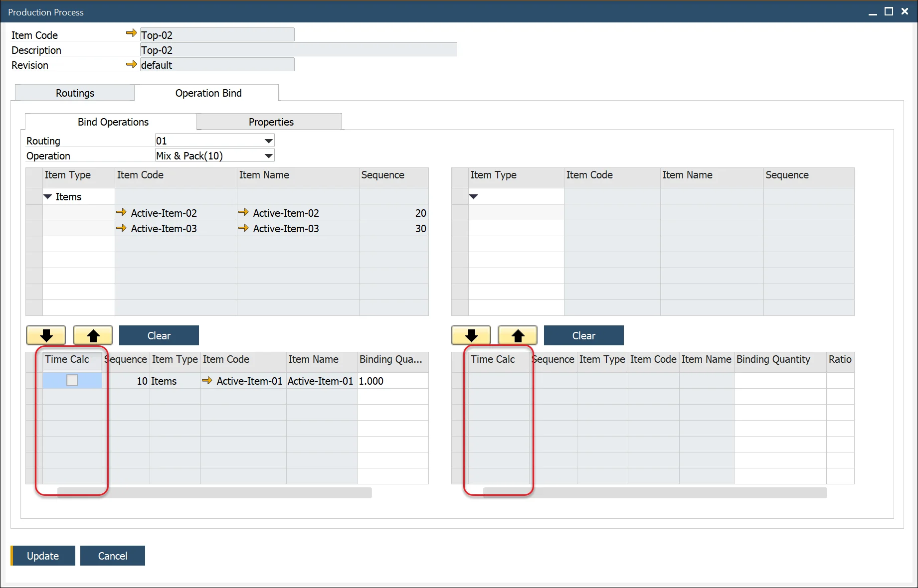The image size is (918, 588).
Task: Click the link arrow beside Active-Item-03 item name
Action: (x=244, y=228)
